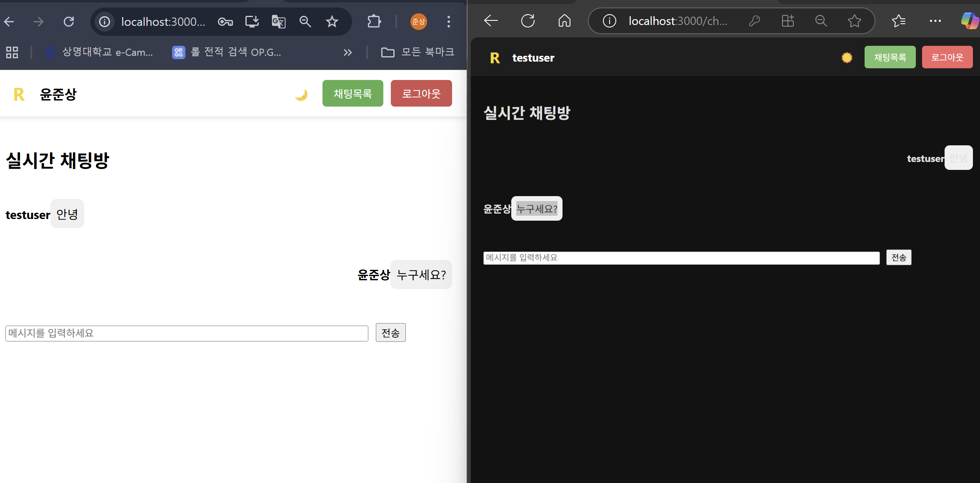Toggle light mode with the sun icon
The image size is (980, 483).
click(x=847, y=57)
